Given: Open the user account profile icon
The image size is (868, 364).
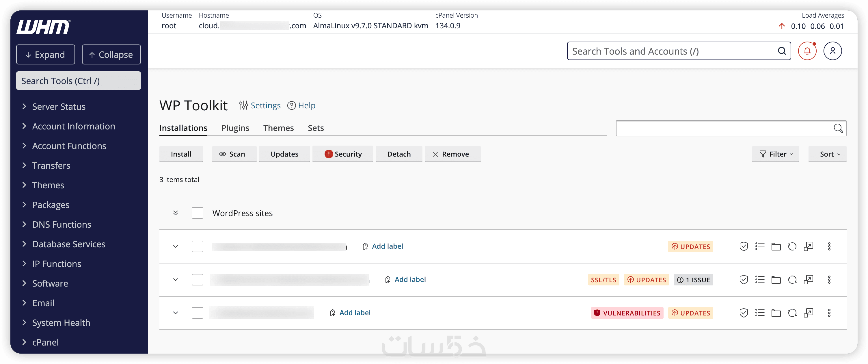Looking at the screenshot, I should pyautogui.click(x=832, y=51).
